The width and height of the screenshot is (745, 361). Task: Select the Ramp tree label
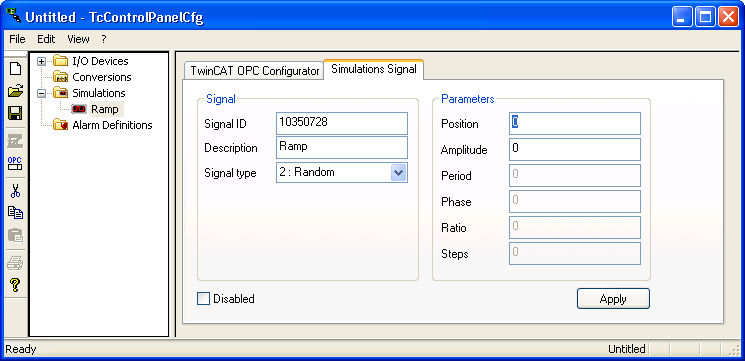[105, 109]
